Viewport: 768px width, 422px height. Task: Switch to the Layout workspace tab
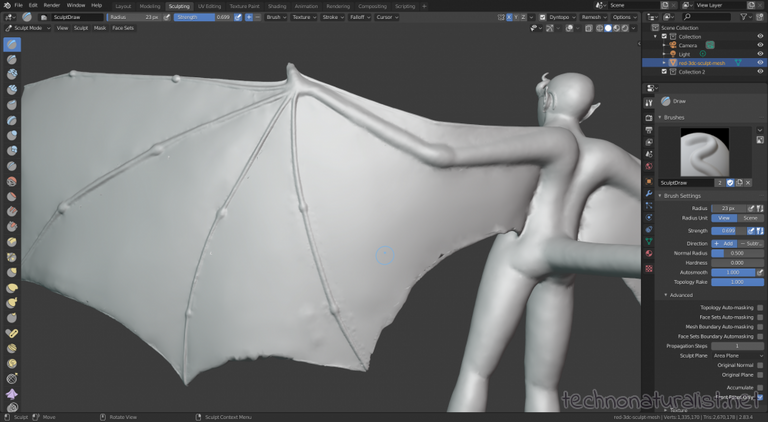click(123, 6)
